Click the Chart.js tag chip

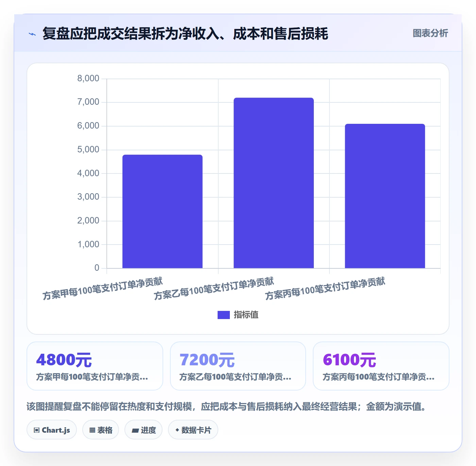click(52, 430)
